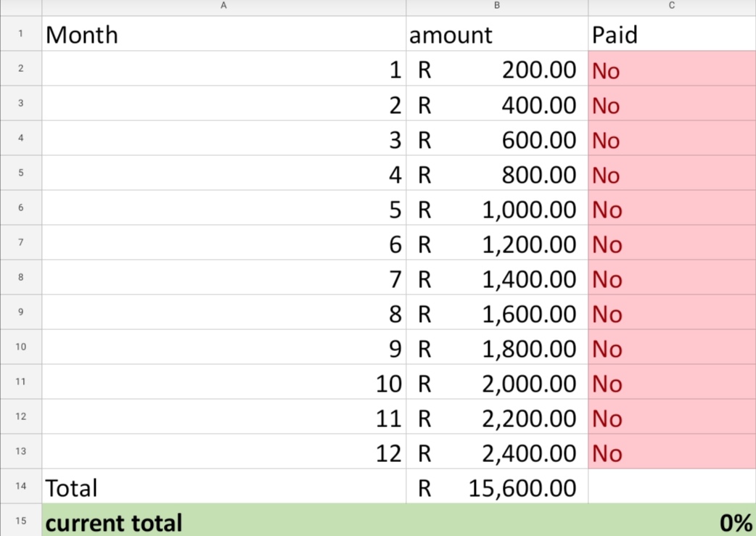Click the amount cell R 2,200.00
Screen dimensions: 756x536
coord(497,416)
